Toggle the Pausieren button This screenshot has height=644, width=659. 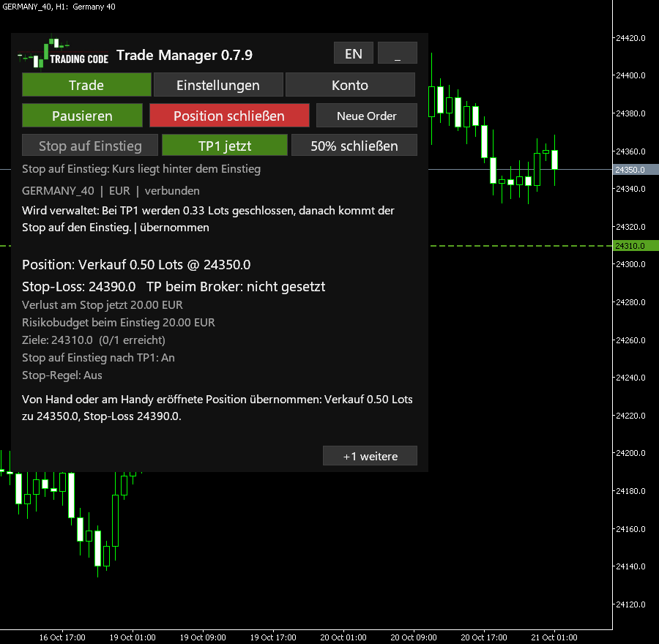pyautogui.click(x=82, y=116)
